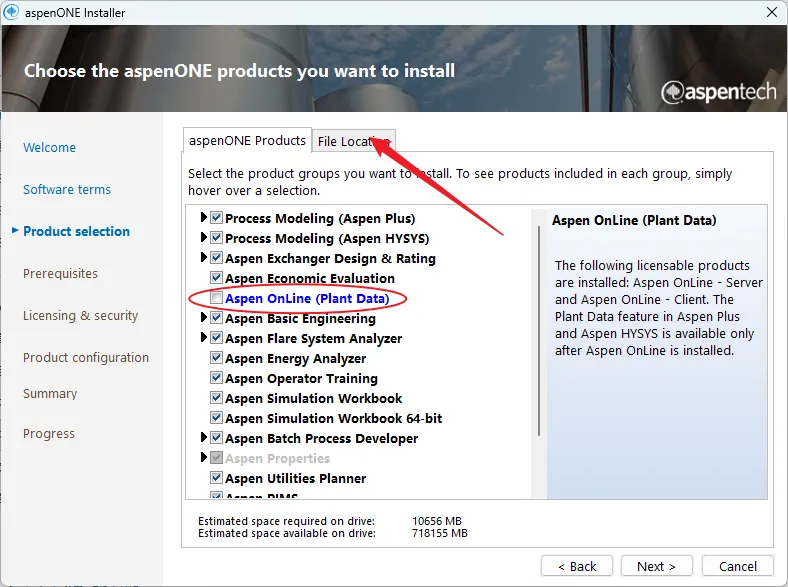Image resolution: width=788 pixels, height=587 pixels.
Task: Select Aspen Operator Training label
Action: (x=302, y=378)
